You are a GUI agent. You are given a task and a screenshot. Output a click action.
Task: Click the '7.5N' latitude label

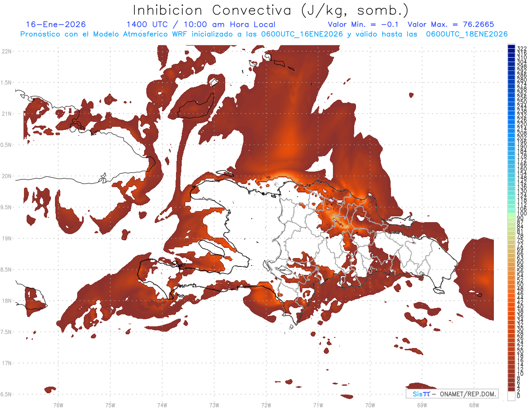tap(7, 332)
